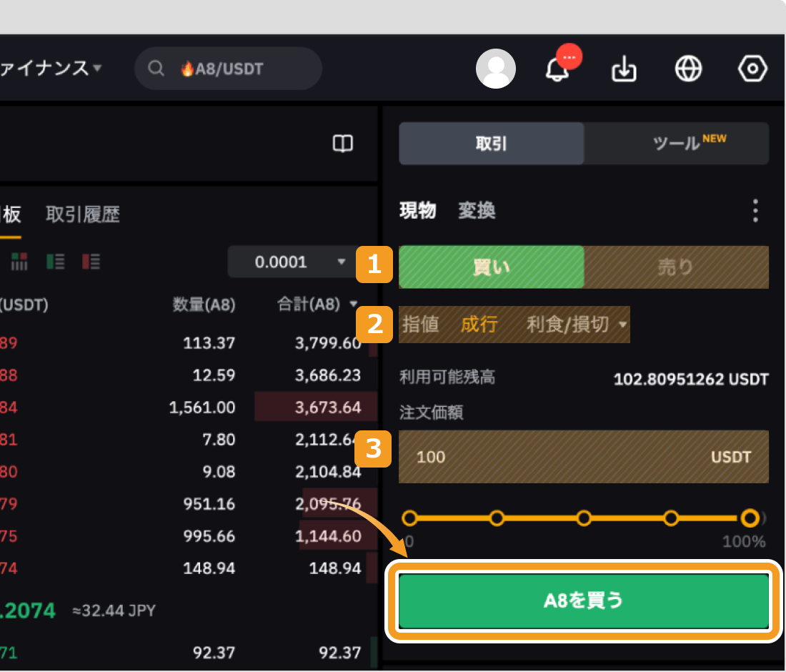Click the ≈32.44 JPY price text
Viewport: 786px width, 672px height.
click(114, 611)
